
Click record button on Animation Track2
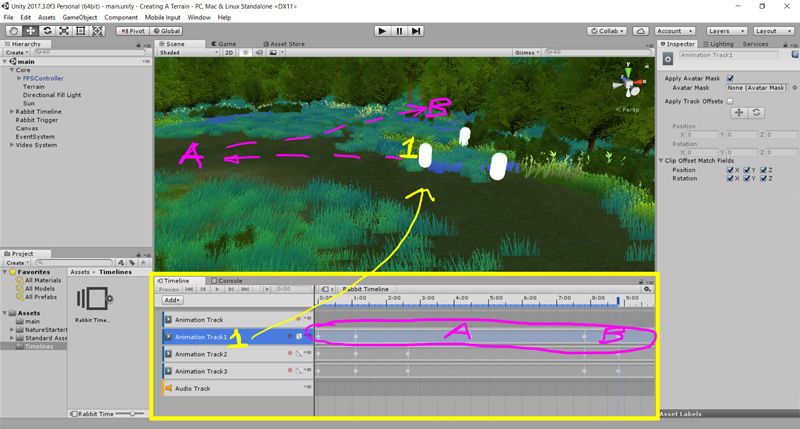(290, 354)
